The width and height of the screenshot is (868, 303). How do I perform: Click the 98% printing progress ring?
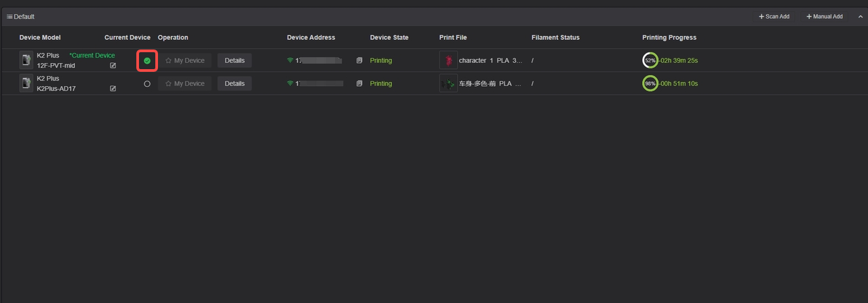pyautogui.click(x=650, y=83)
